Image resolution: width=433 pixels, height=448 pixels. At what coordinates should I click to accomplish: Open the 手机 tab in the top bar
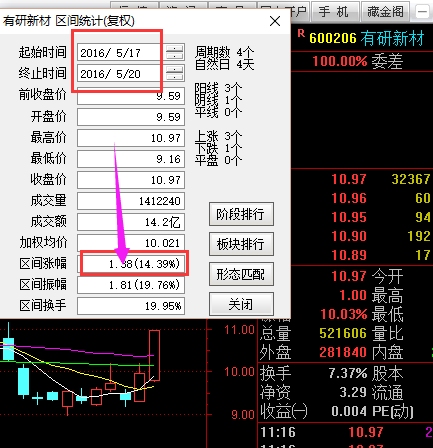[x=334, y=12]
